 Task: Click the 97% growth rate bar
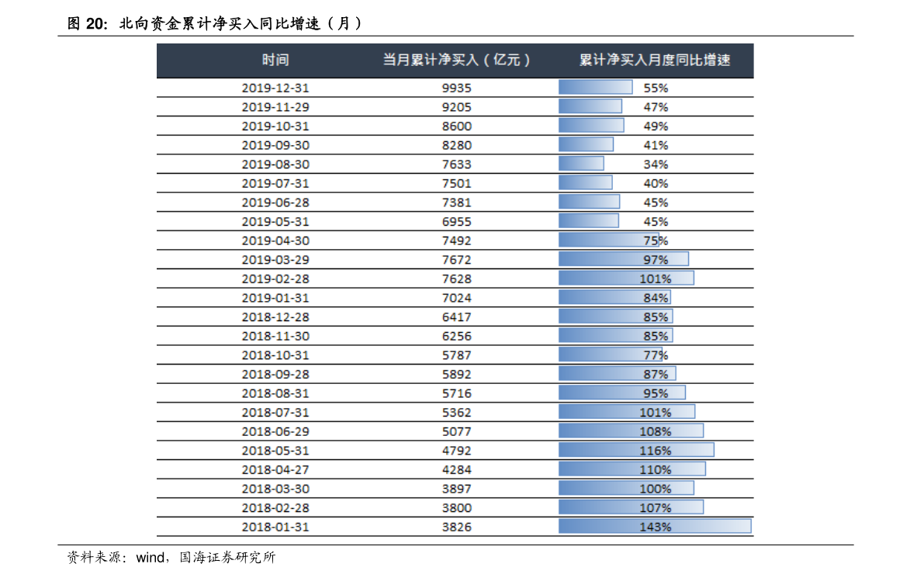point(655,260)
